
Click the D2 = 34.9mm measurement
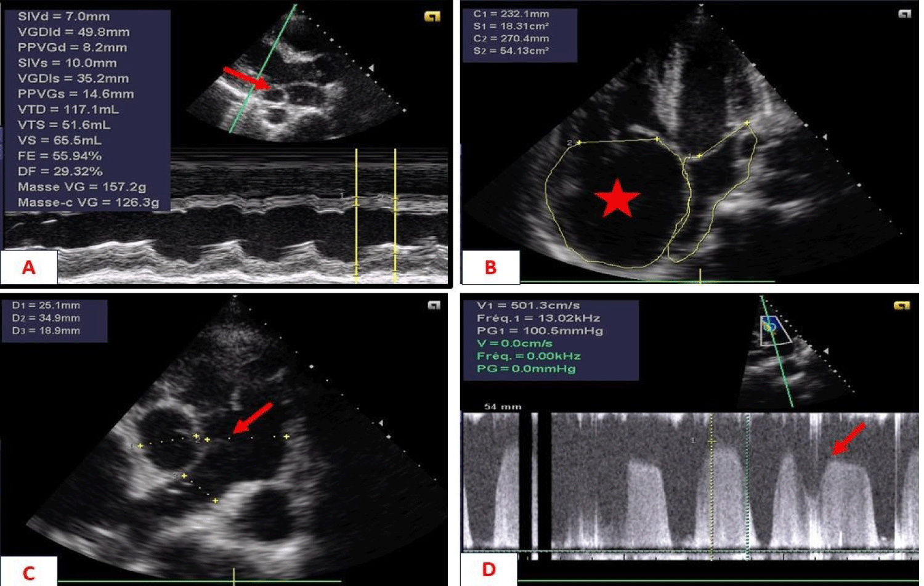tap(46, 318)
